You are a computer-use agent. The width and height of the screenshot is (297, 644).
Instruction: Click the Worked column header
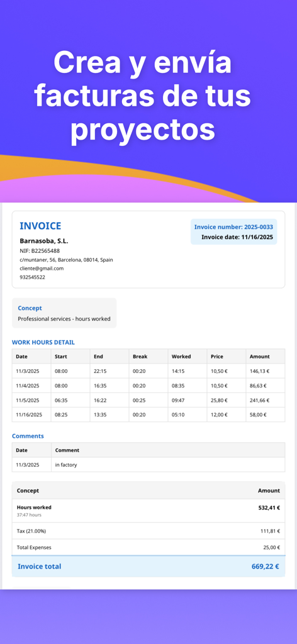[x=181, y=357]
